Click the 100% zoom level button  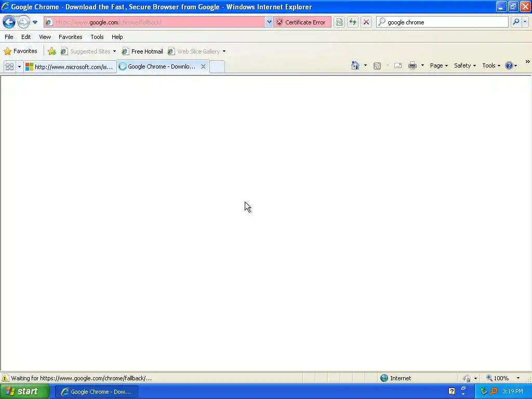(498, 378)
